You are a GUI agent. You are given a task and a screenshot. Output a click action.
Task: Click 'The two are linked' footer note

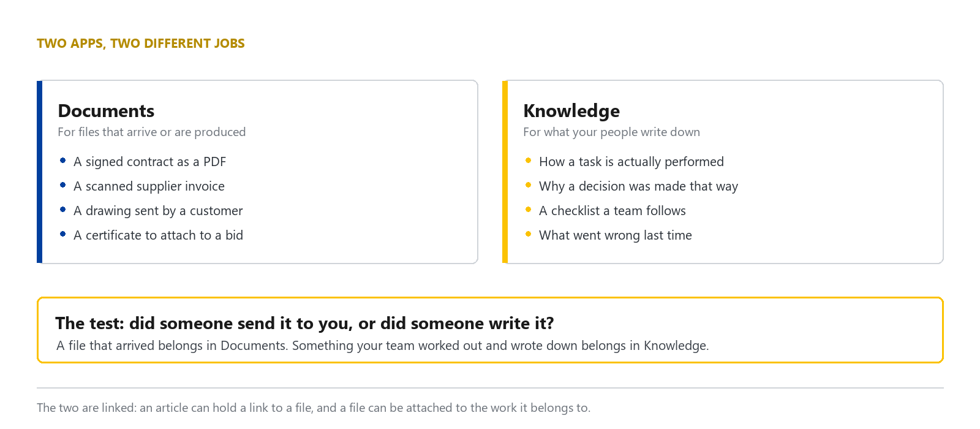[x=314, y=408]
